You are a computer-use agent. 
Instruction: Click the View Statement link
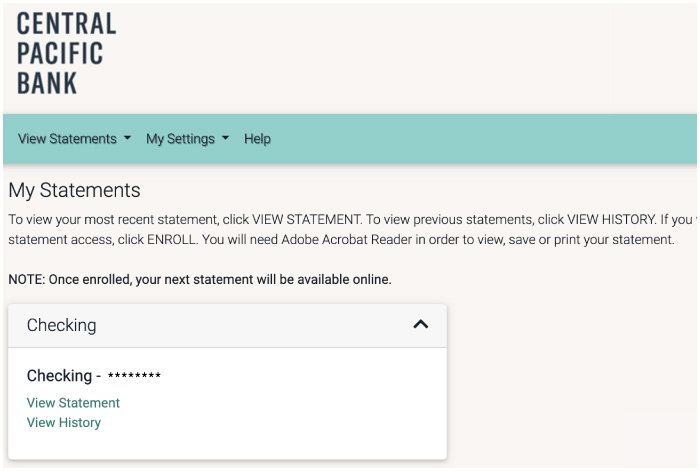pyautogui.click(x=73, y=403)
